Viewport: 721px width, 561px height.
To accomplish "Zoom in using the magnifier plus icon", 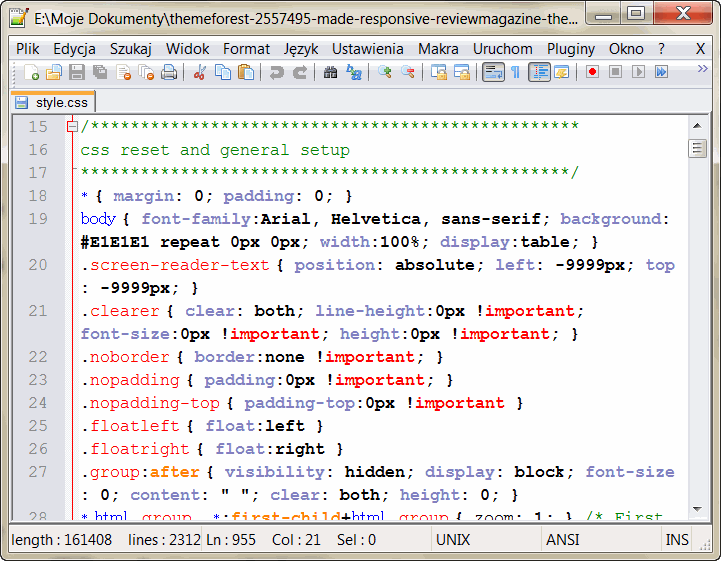I will [385, 72].
